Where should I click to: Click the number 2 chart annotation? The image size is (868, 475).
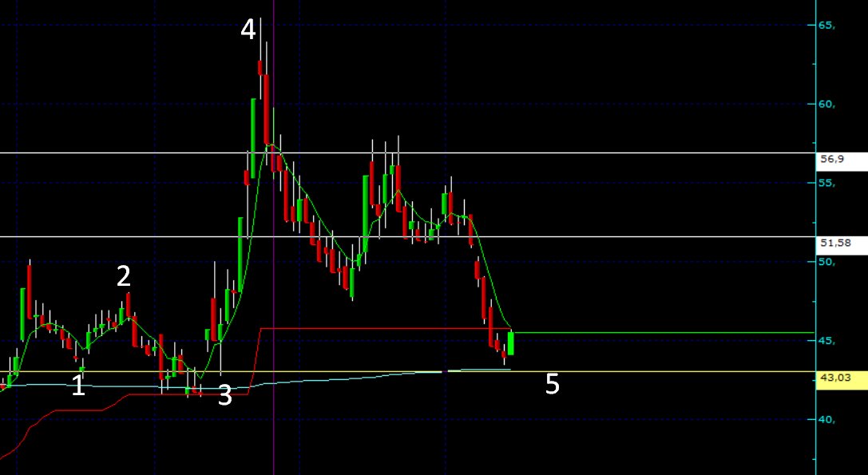coord(124,276)
